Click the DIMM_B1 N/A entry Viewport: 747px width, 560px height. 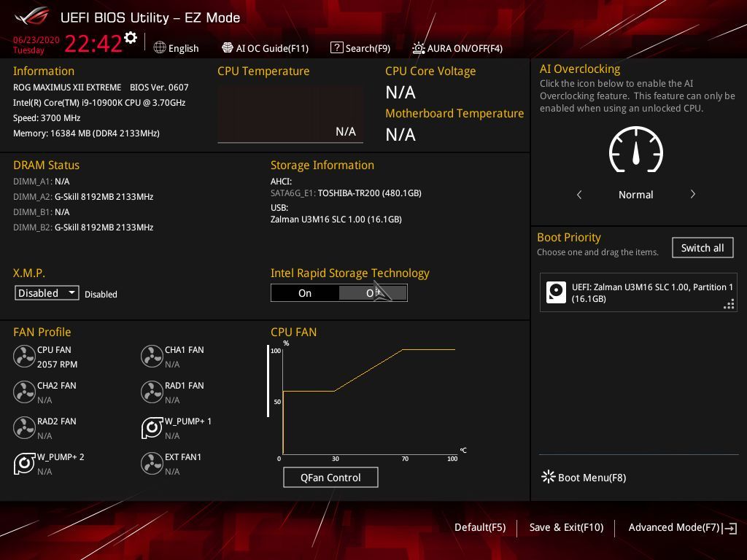pyautogui.click(x=42, y=212)
